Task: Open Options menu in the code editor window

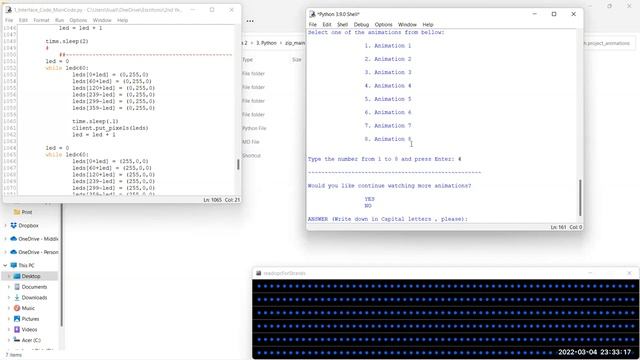Action: tap(78, 20)
